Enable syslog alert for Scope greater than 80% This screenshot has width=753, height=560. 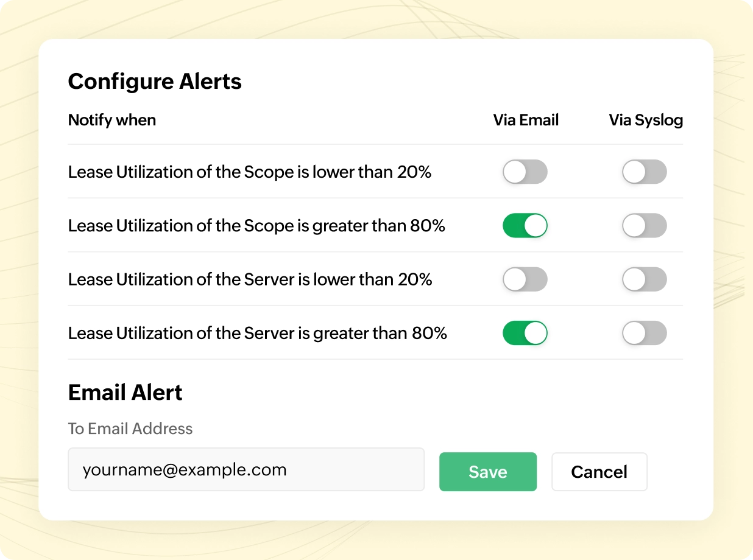[x=644, y=226]
